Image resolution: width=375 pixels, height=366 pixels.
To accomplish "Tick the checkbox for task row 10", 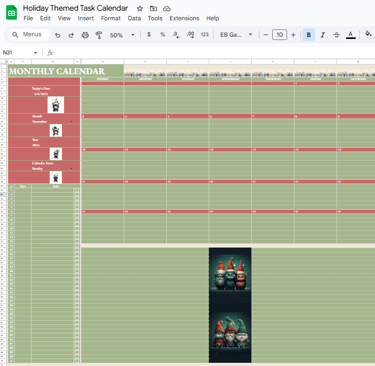I will (77, 229).
